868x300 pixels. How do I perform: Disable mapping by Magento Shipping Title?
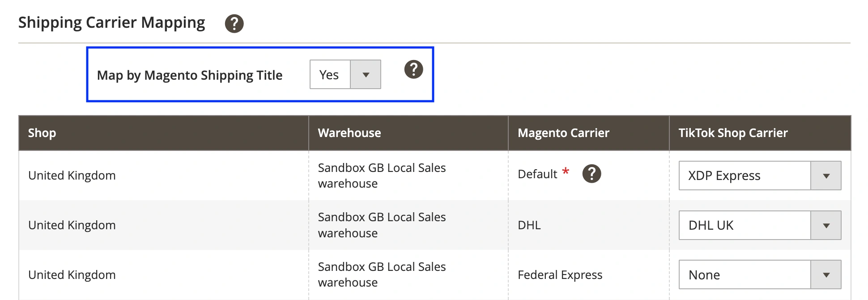point(345,74)
